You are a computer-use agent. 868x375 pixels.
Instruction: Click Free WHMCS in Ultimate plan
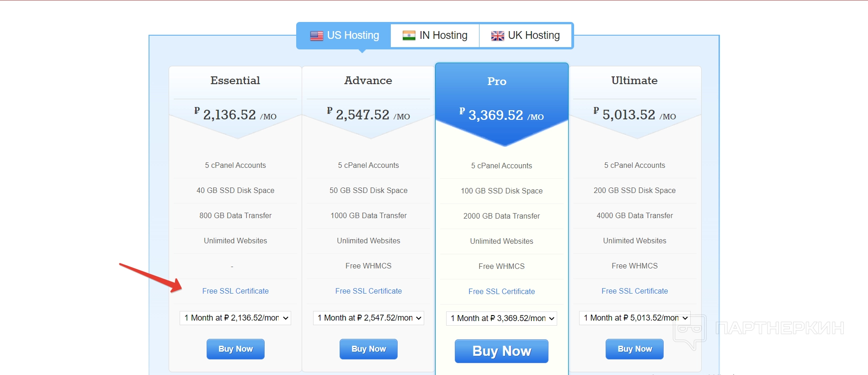[x=634, y=266]
